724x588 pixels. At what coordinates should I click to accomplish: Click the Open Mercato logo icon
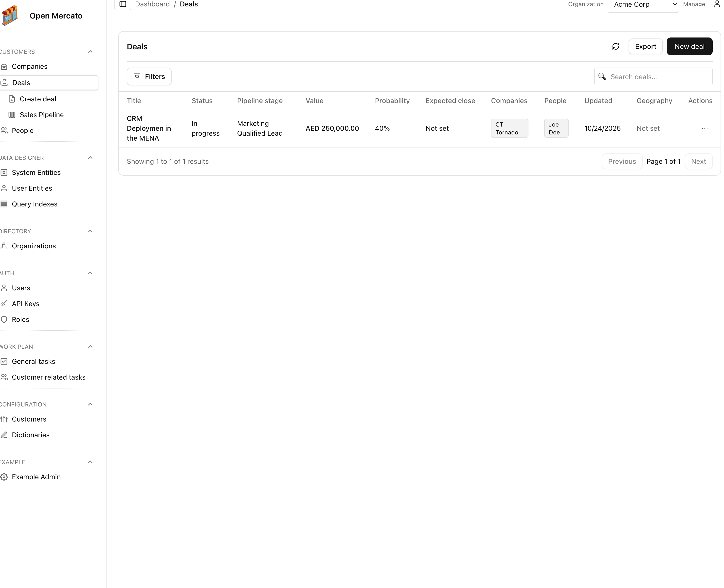[10, 15]
